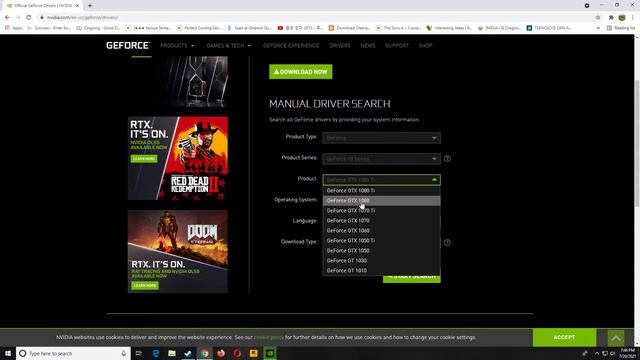Image resolution: width=640 pixels, height=360 pixels.
Task: Open the Windows Start menu
Action: 8,353
